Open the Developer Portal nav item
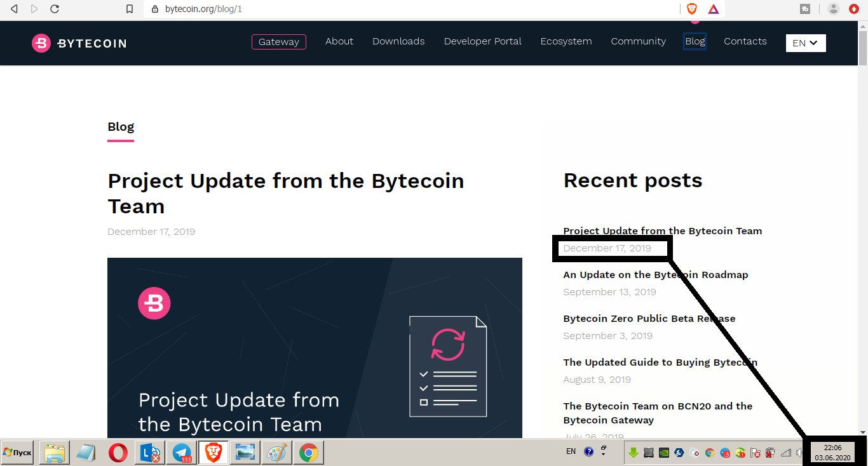 [x=483, y=41]
